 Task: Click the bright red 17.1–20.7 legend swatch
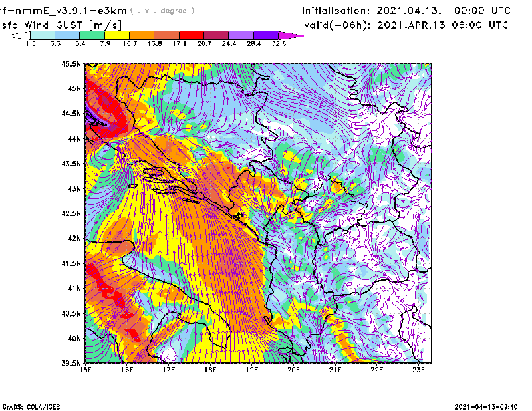[192, 35]
